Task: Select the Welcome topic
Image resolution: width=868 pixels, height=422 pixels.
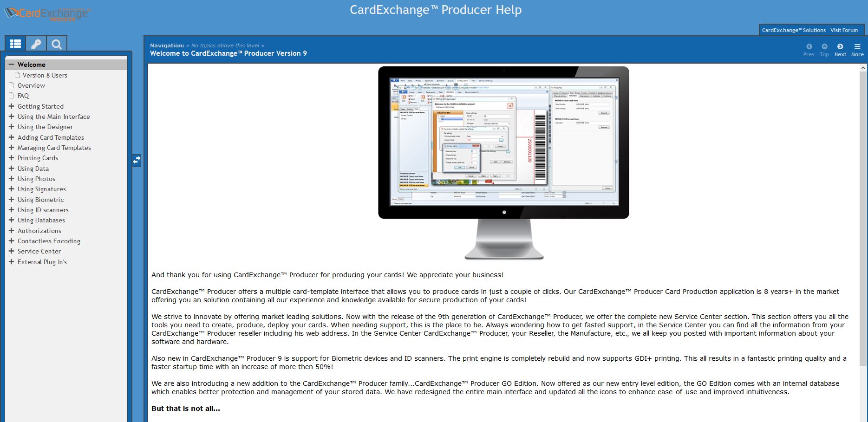Action: click(x=32, y=65)
